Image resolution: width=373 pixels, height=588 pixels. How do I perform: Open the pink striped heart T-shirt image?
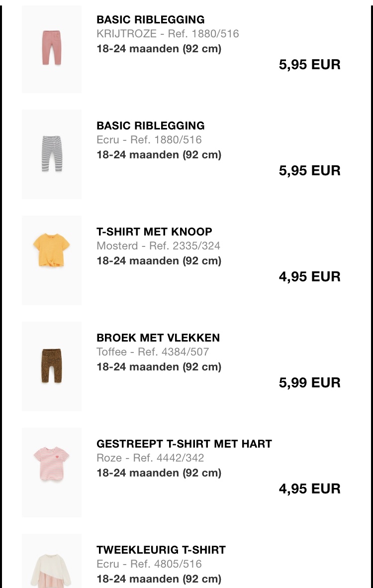coord(52,472)
